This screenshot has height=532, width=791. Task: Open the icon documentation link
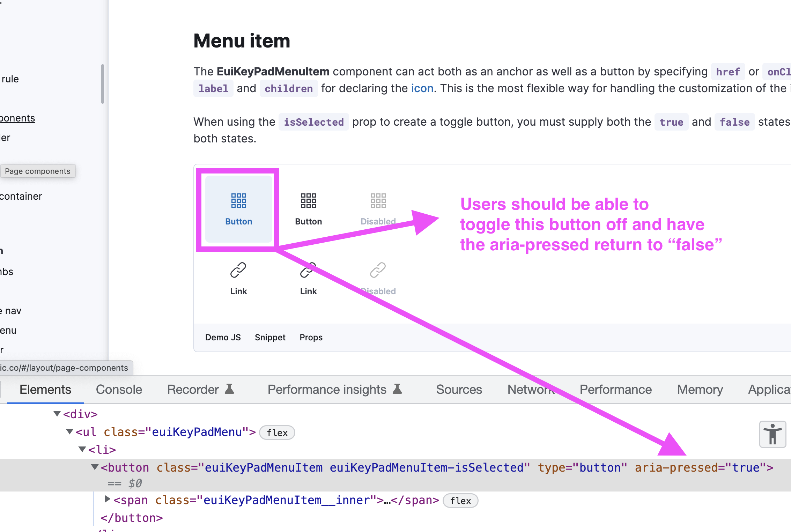pos(422,88)
